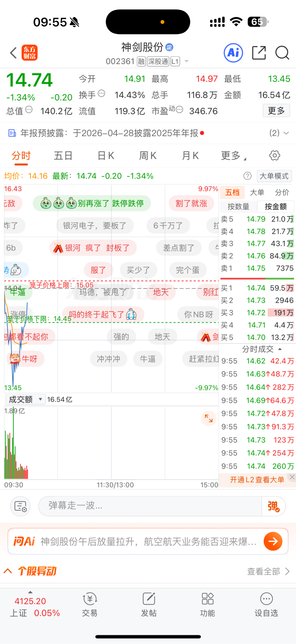This screenshot has height=644, width=296.
Task: Switch to the 分时 tab
Action: tap(21, 156)
